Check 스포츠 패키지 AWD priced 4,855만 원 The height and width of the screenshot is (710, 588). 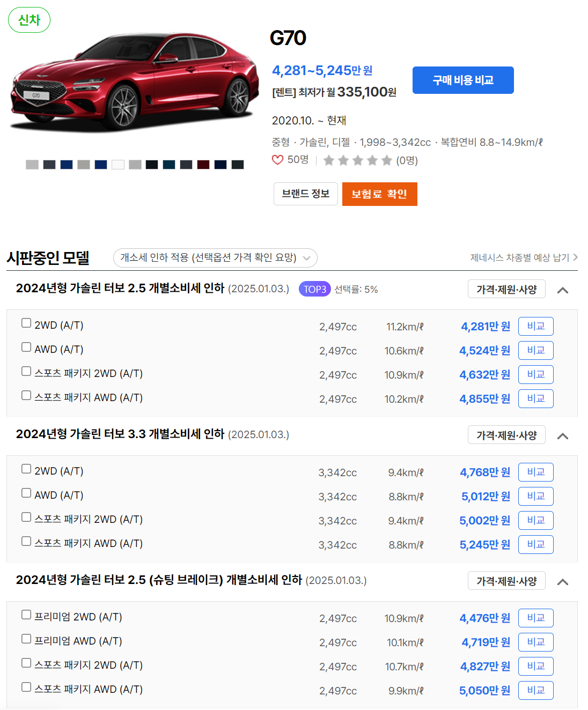coord(26,395)
